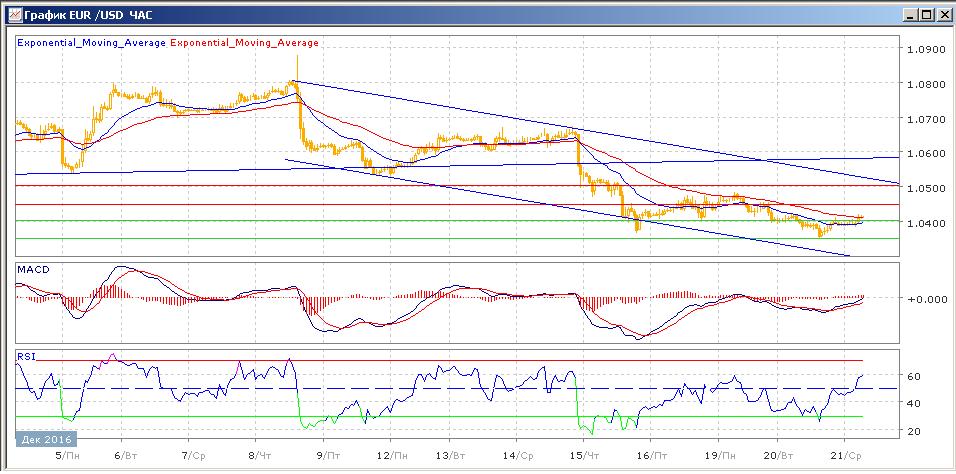Select the RSI indicator panel label

pyautogui.click(x=26, y=355)
